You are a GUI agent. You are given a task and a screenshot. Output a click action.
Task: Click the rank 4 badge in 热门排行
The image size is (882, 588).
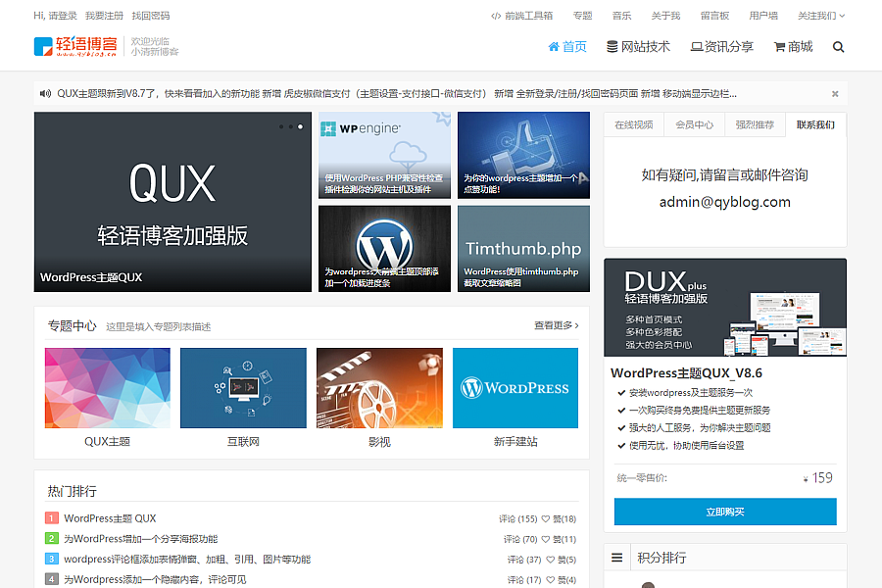(52, 579)
